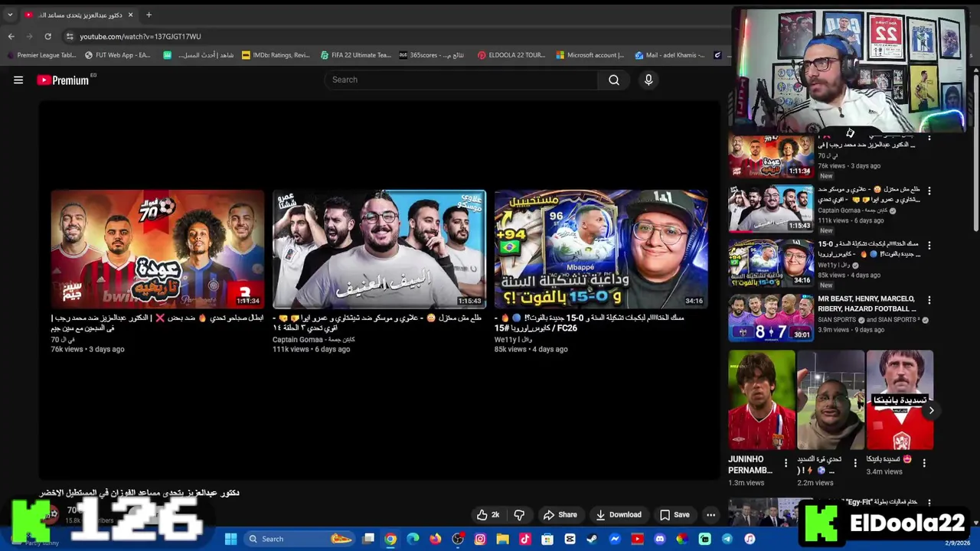Viewport: 980px width, 551px height.
Task: Open FUT Web App bookmark
Action: coord(118,55)
